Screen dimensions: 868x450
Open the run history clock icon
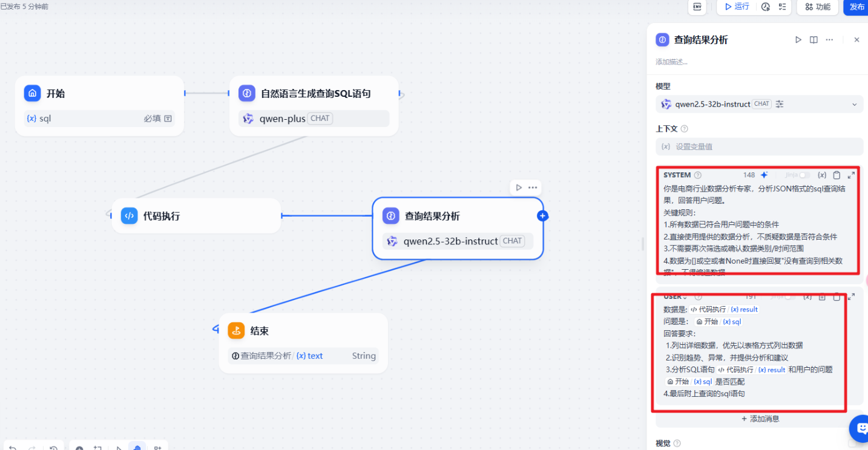coord(766,7)
